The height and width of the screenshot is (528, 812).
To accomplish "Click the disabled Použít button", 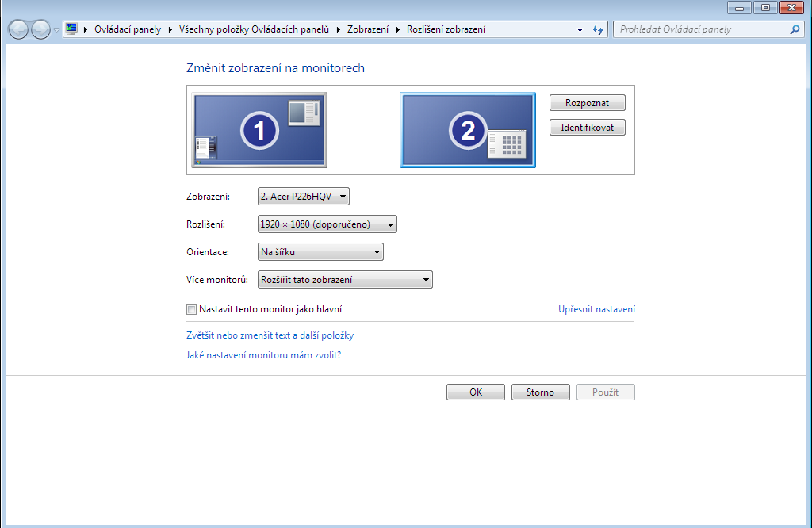I will [x=605, y=392].
